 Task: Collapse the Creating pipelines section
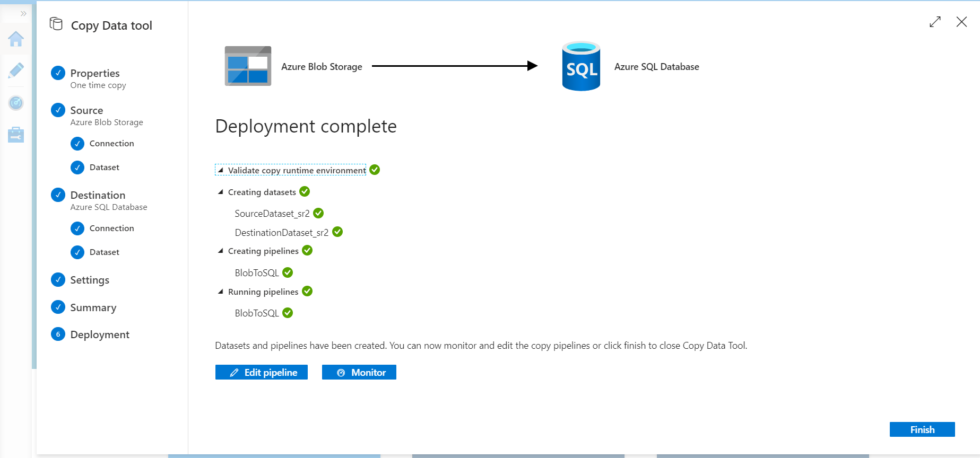(x=221, y=251)
